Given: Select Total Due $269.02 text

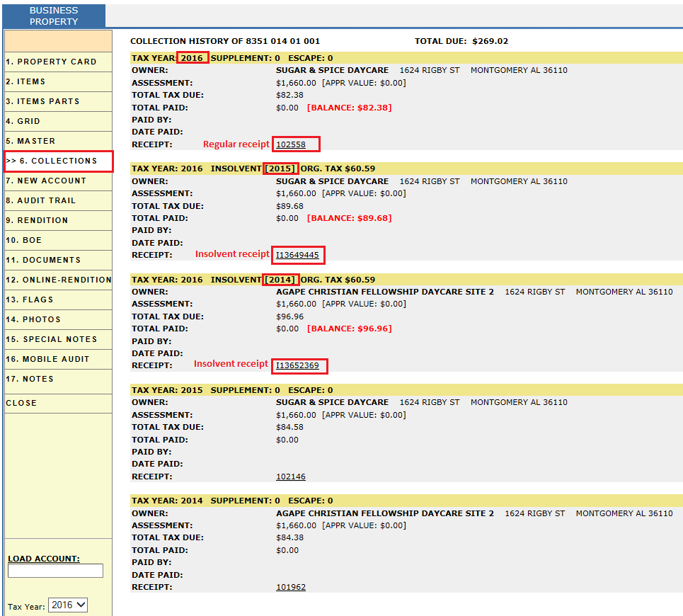Looking at the screenshot, I should (461, 41).
